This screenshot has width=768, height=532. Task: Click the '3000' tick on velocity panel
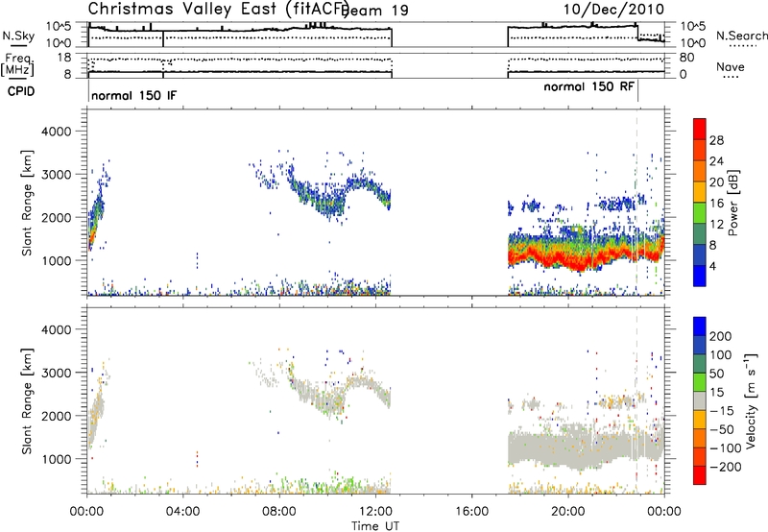click(x=57, y=373)
